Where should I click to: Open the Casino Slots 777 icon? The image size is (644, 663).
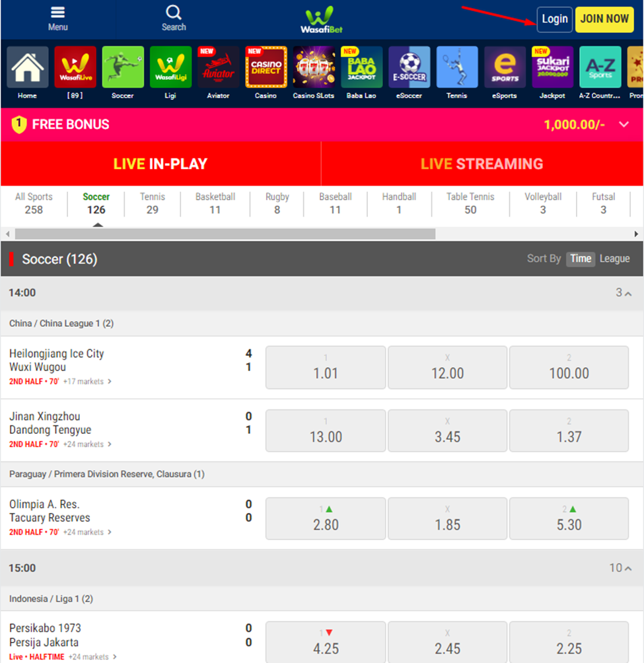(314, 67)
